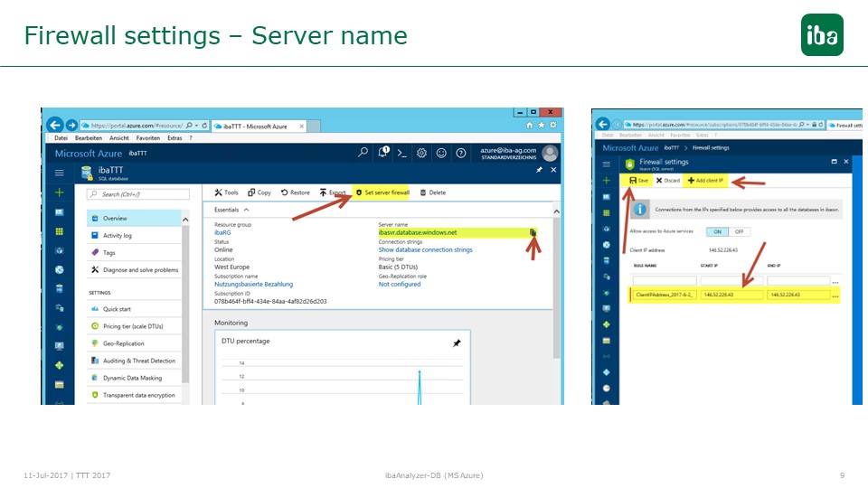Click the empty Start IP input field
Image resolution: width=868 pixels, height=488 pixels.
pyautogui.click(x=731, y=280)
